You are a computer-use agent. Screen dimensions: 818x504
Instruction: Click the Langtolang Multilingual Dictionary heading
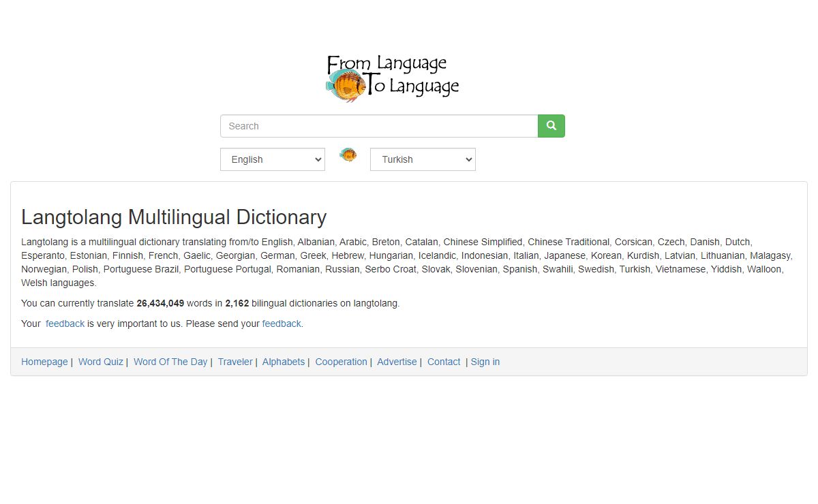pos(174,217)
